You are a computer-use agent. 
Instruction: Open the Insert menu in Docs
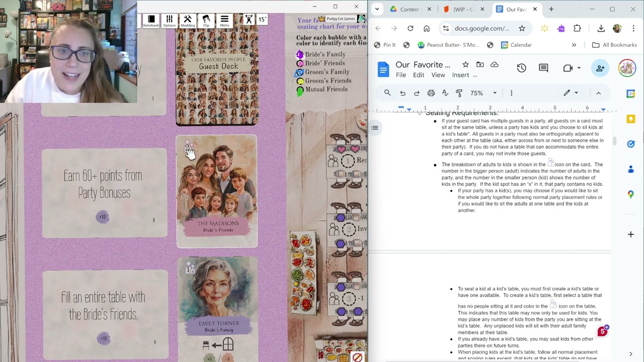point(460,75)
